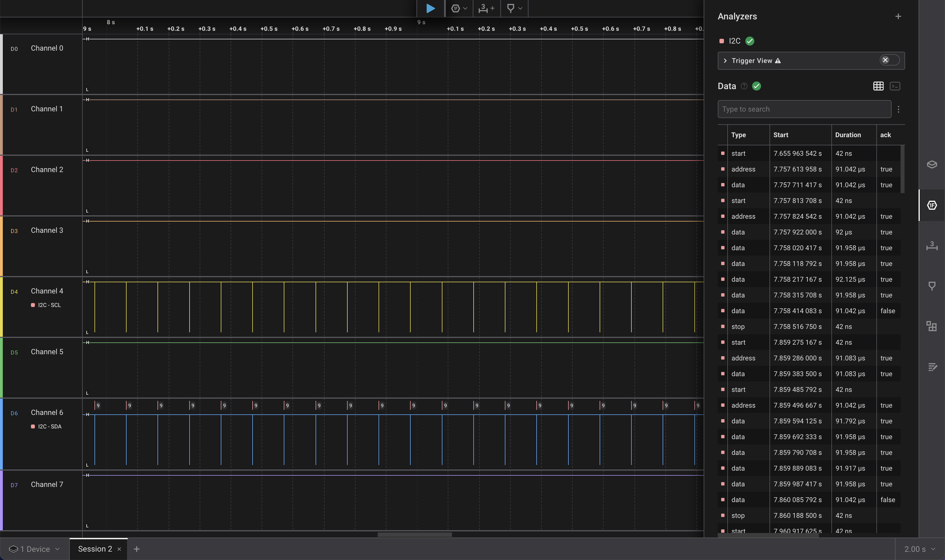Viewport: 945px width, 560px height.
Task: Open data table options three-dot menu
Action: click(x=899, y=109)
